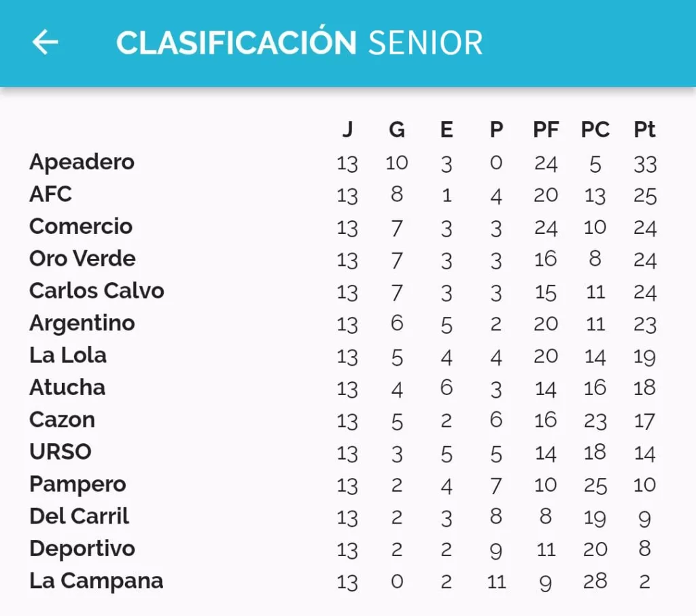This screenshot has height=616, width=696.
Task: Click the Pt points column header
Action: coord(644,130)
